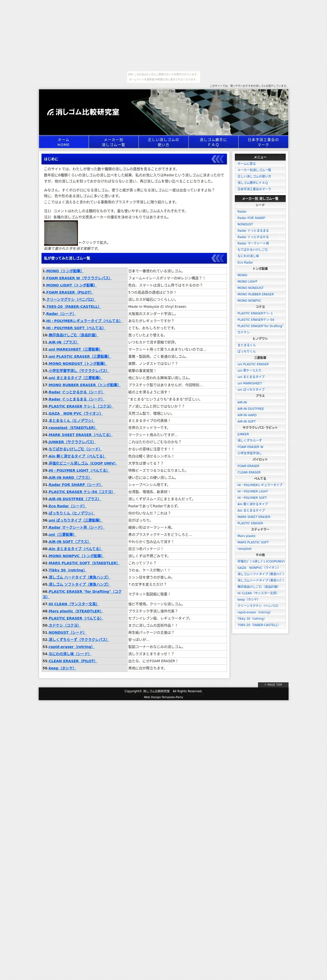The height and width of the screenshot is (980, 327).
Task: Open MONO LIGHT（トンボ鉛筆） list link
Action: coord(72,285)
